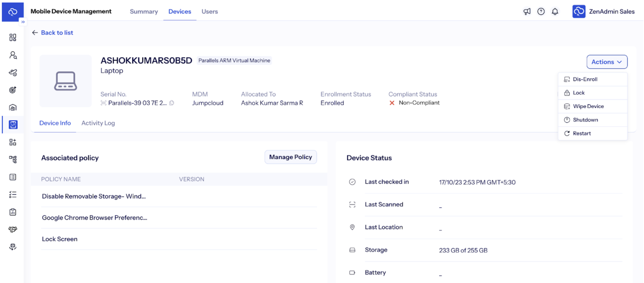
Task: Click the ZenAdmin cloud logo at top left
Action: coord(12,12)
